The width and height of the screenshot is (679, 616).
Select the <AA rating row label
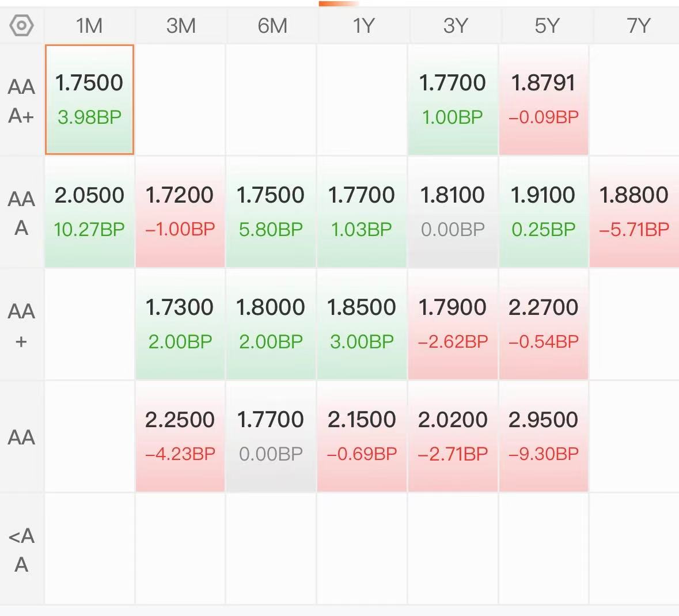pyautogui.click(x=22, y=549)
